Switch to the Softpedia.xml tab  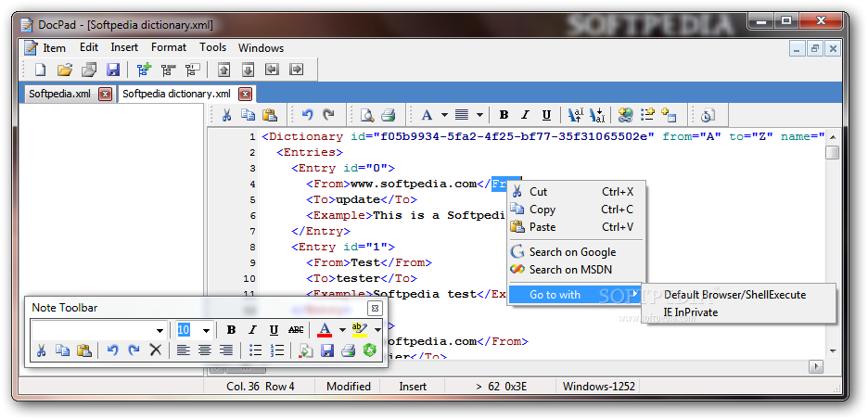pyautogui.click(x=59, y=94)
